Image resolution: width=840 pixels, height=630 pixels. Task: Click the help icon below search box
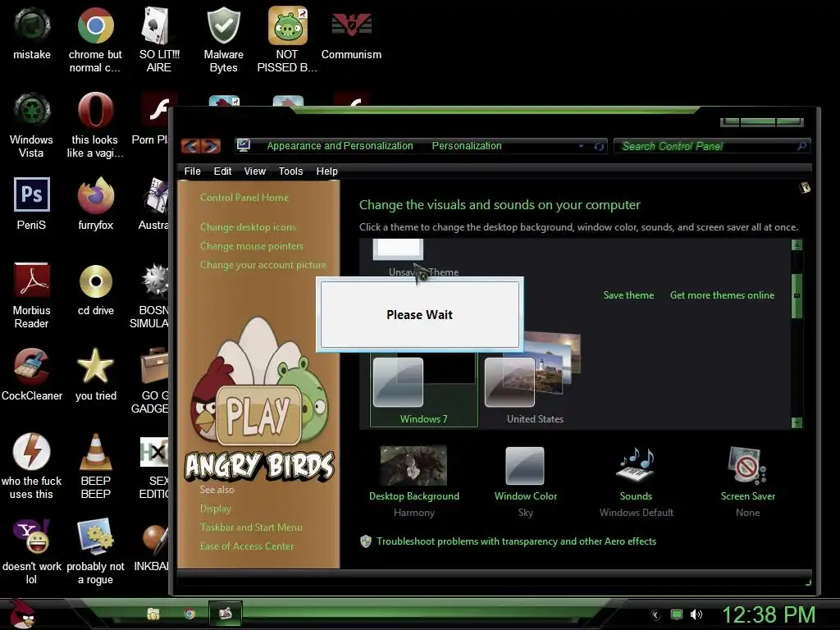pyautogui.click(x=805, y=188)
